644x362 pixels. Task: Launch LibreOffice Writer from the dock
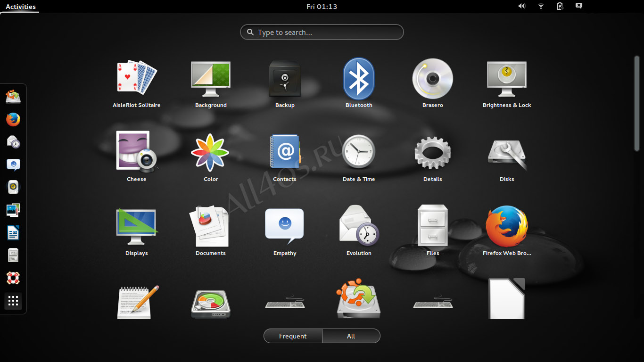(x=13, y=232)
